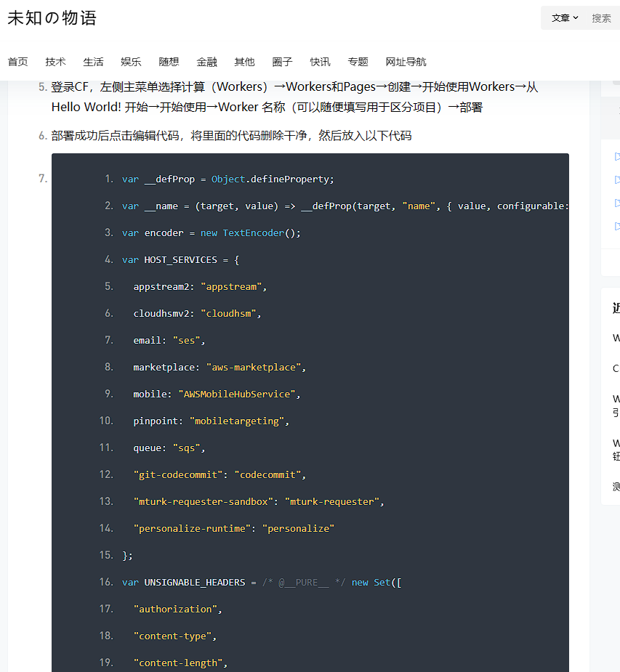Switch to the 生活 section

click(x=93, y=62)
